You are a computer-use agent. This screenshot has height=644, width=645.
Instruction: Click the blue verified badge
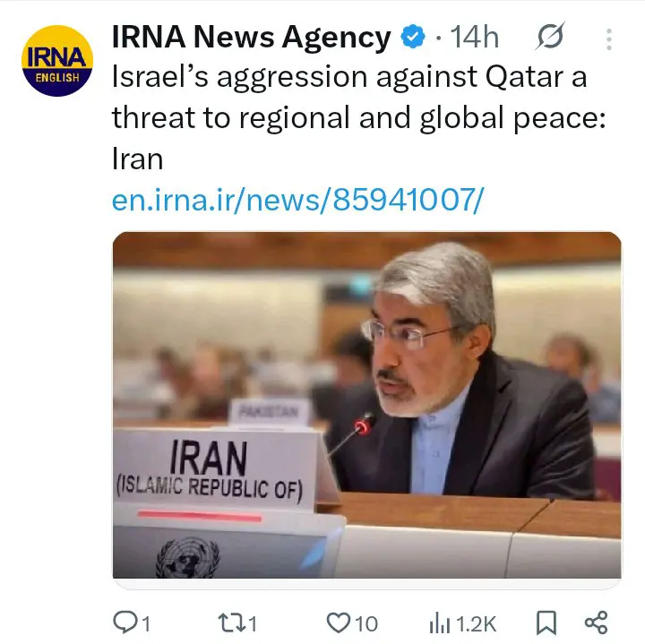click(413, 37)
